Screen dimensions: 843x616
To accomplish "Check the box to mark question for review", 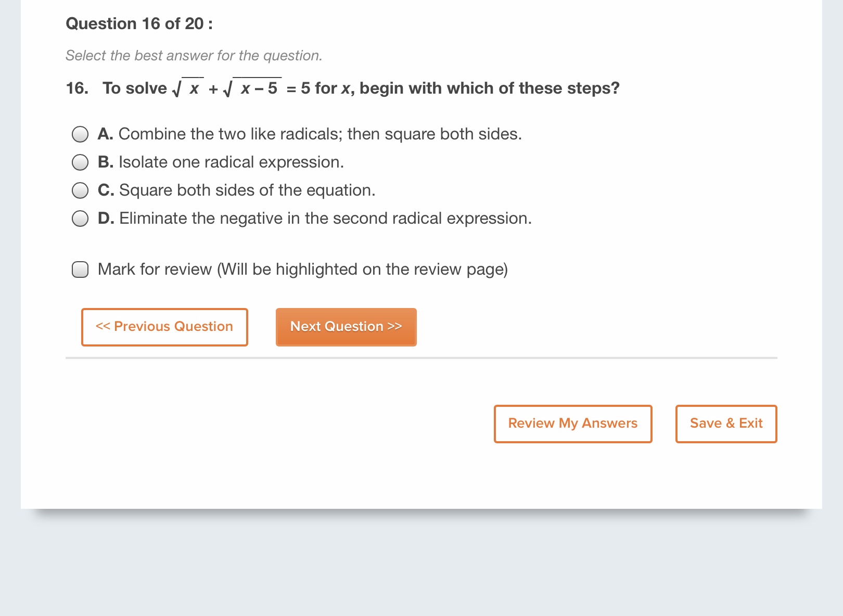I will tap(80, 269).
